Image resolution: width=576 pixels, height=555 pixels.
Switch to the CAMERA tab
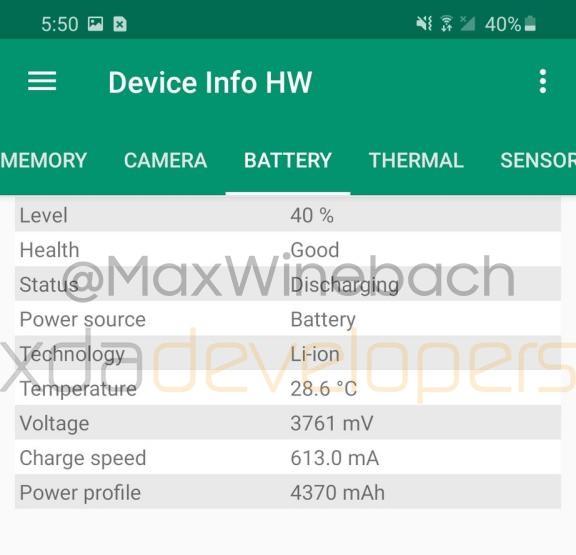point(166,161)
